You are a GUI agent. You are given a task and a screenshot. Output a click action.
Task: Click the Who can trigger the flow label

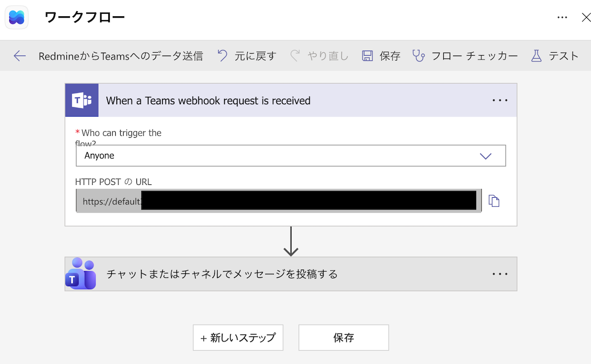coord(118,138)
